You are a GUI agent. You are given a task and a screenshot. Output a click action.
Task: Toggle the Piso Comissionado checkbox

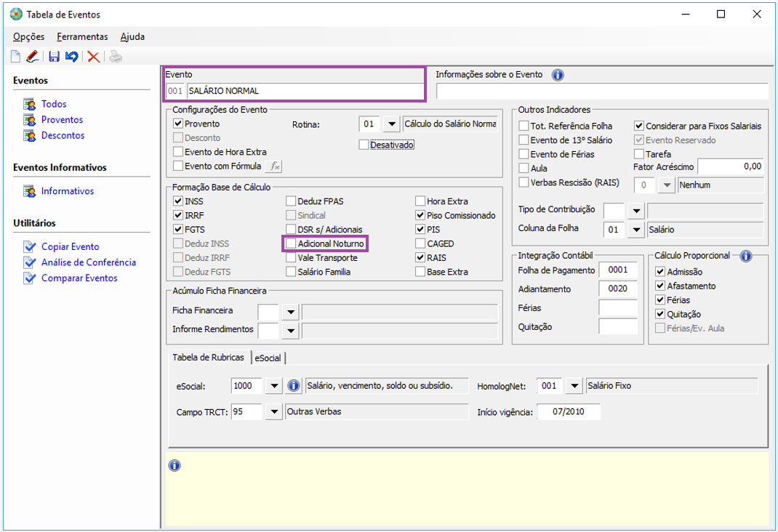pyautogui.click(x=420, y=215)
